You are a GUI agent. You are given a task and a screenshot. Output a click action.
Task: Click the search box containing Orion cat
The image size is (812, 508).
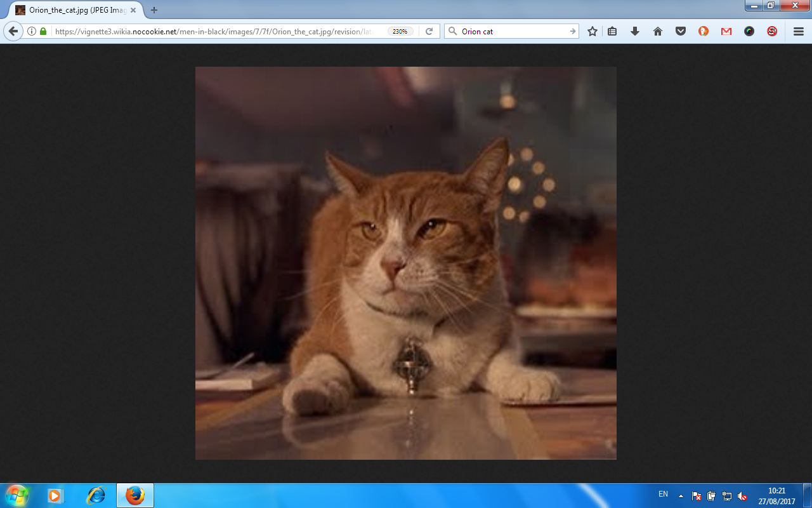click(x=513, y=31)
